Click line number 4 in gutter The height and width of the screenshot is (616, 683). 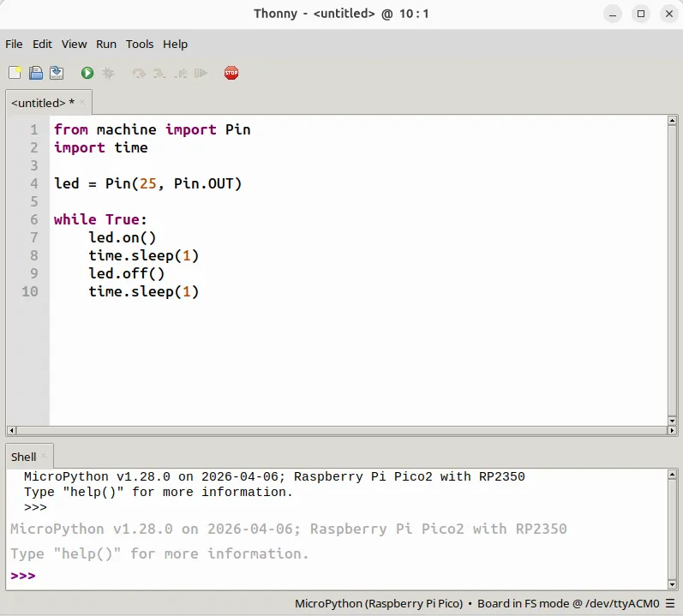coord(34,183)
